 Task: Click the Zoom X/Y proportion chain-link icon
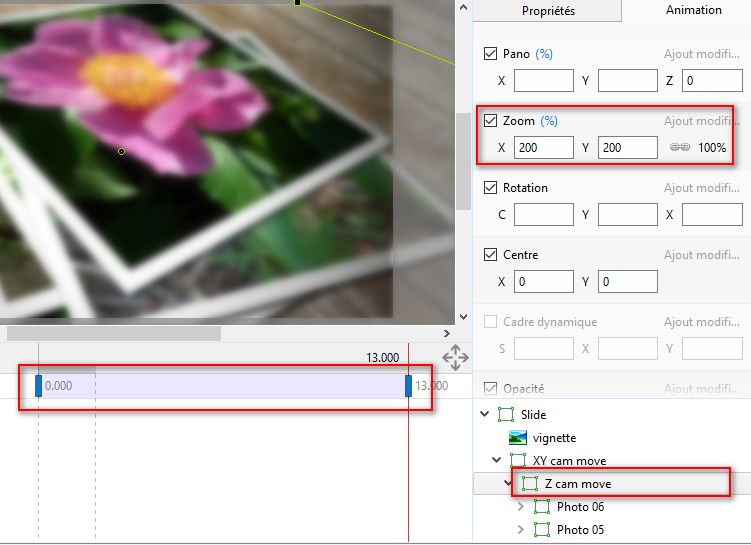(680, 148)
